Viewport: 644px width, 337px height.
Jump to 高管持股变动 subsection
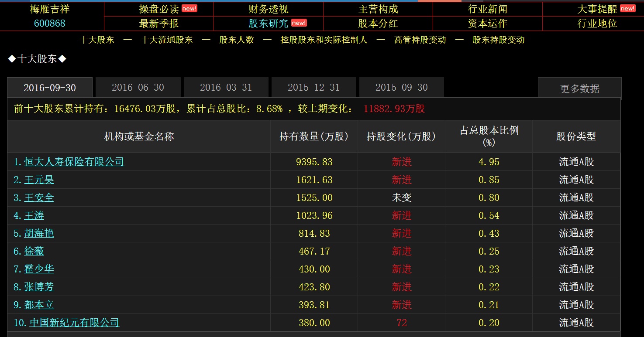click(420, 40)
